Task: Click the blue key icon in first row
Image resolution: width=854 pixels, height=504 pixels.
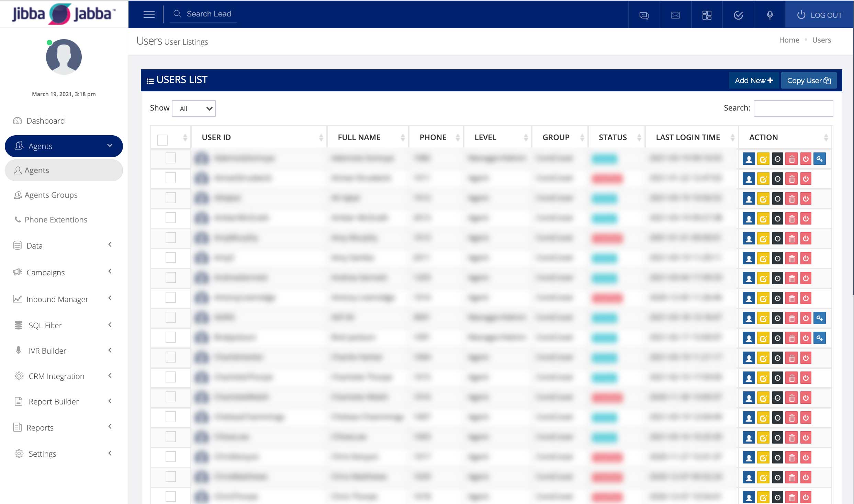Action: click(x=820, y=159)
